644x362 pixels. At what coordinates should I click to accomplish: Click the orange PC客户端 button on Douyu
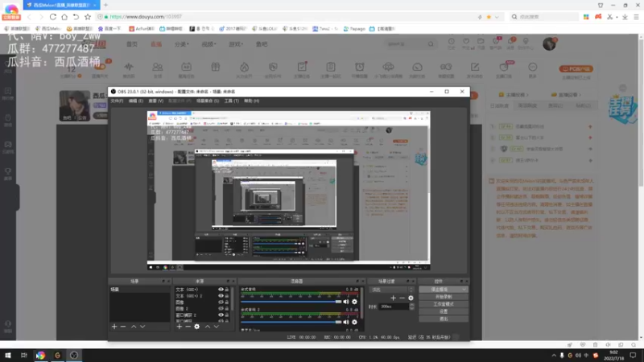[x=576, y=69]
